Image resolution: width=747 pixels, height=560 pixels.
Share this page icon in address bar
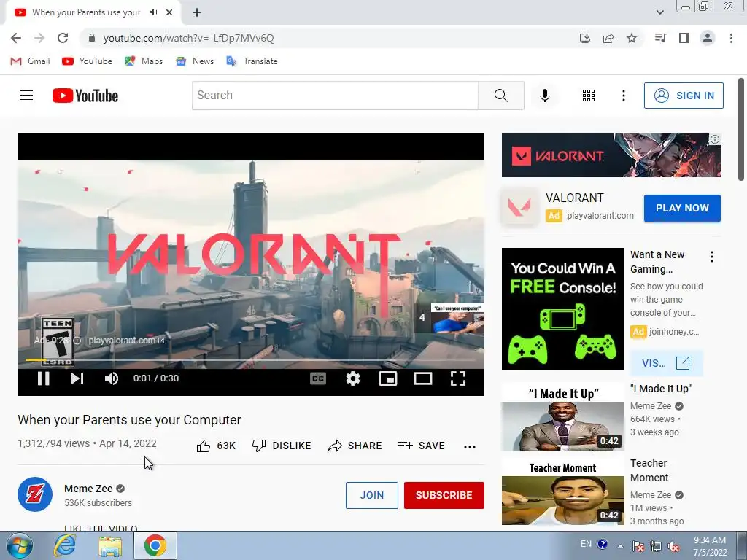[x=608, y=38]
